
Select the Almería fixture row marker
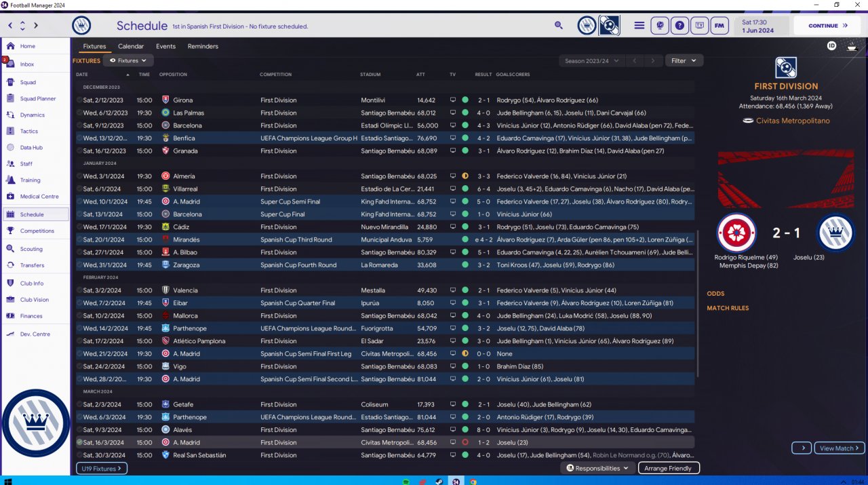(x=79, y=176)
